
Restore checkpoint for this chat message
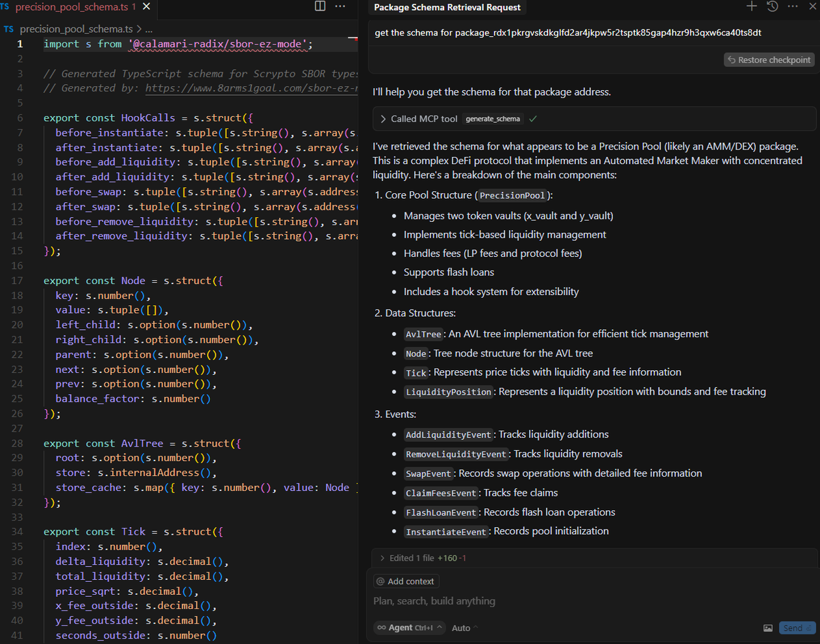pyautogui.click(x=769, y=60)
